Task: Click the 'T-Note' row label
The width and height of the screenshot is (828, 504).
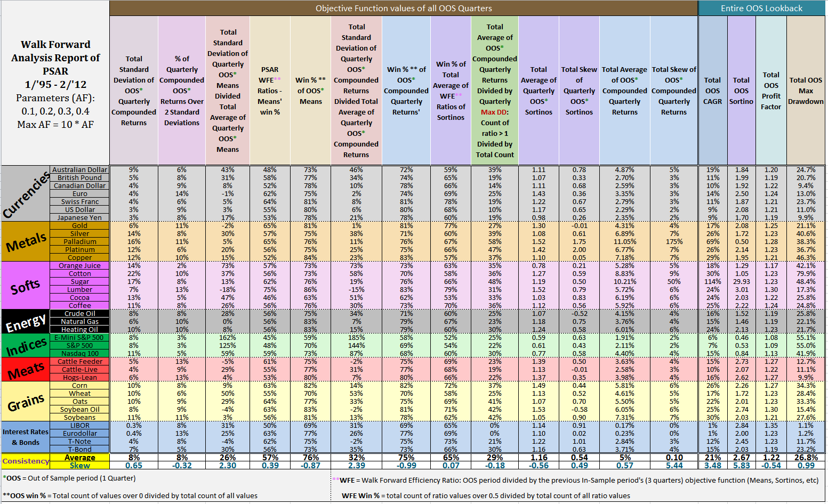Action: [x=79, y=441]
